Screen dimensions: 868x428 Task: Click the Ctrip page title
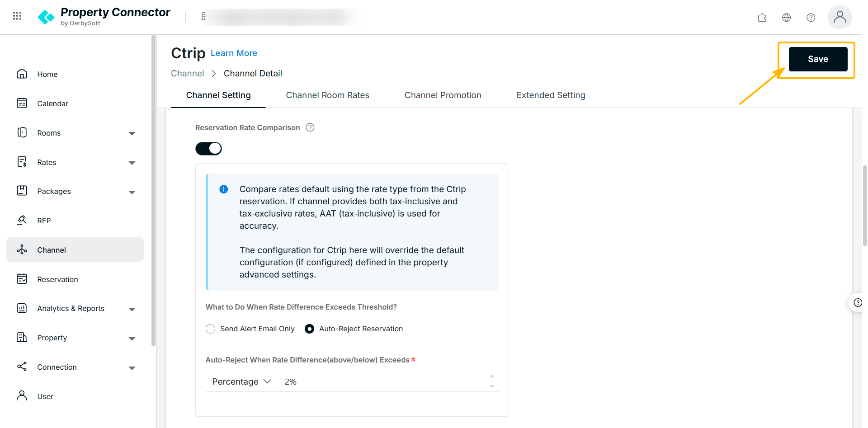click(188, 53)
